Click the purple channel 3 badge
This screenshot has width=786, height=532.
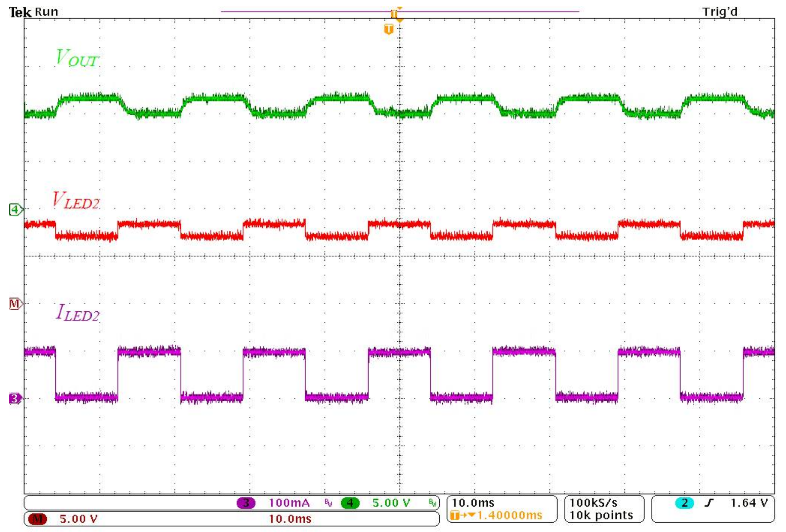click(246, 503)
